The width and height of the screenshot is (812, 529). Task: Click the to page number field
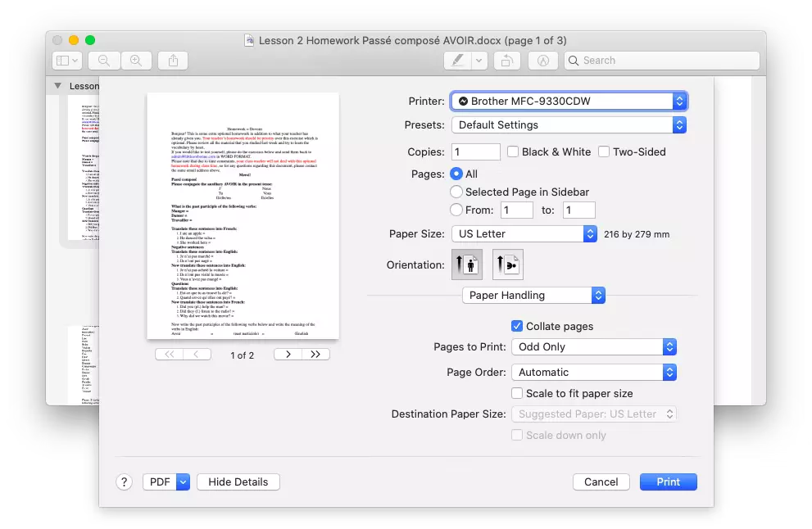point(579,210)
